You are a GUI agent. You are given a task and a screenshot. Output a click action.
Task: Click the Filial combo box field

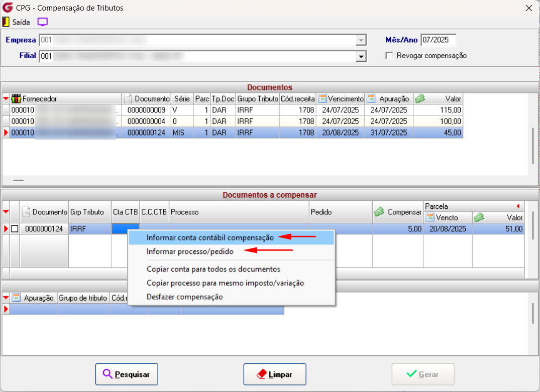point(203,56)
